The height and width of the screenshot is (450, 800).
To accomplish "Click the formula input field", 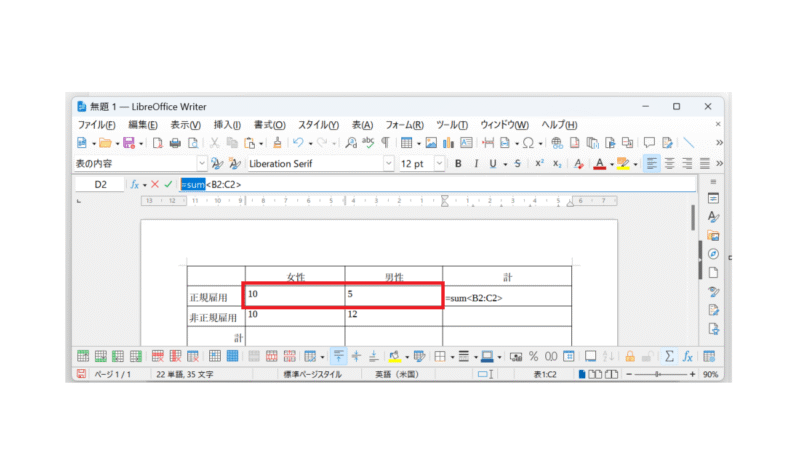I will 438,184.
